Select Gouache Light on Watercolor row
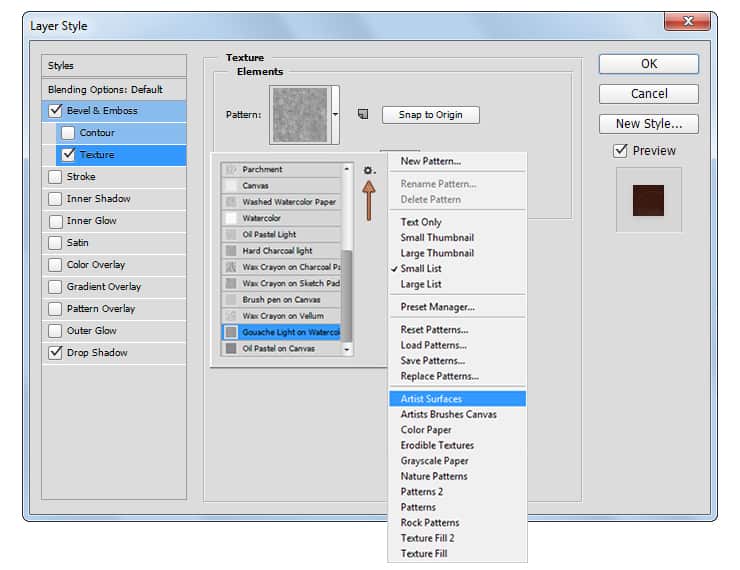The image size is (740, 570). point(281,332)
